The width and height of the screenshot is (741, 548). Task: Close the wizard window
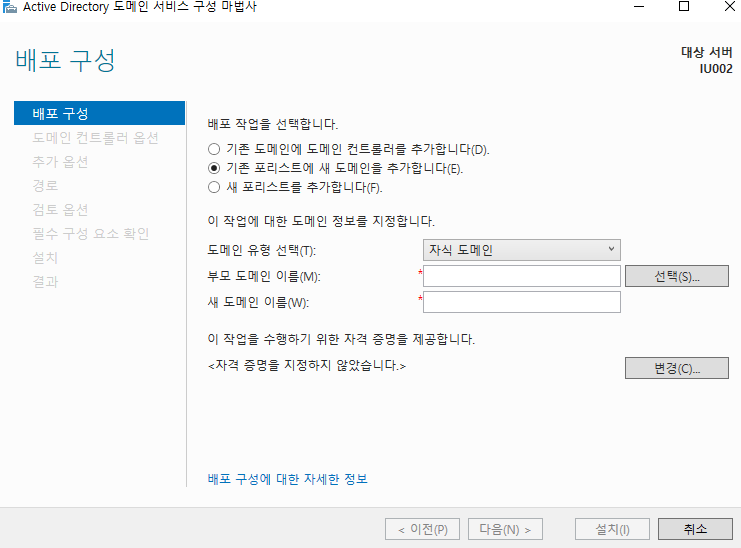[x=729, y=7]
